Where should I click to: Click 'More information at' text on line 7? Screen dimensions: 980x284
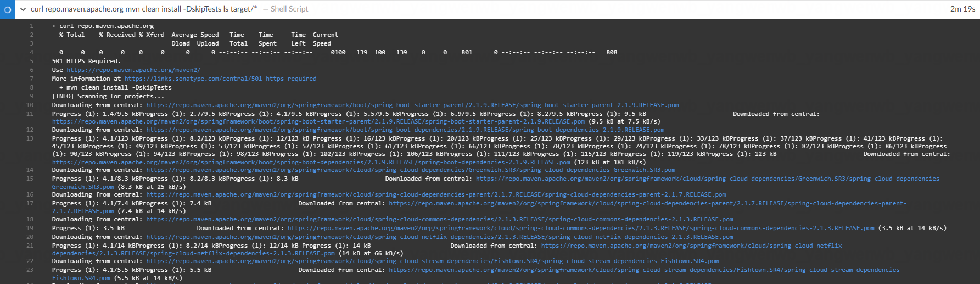(86, 79)
